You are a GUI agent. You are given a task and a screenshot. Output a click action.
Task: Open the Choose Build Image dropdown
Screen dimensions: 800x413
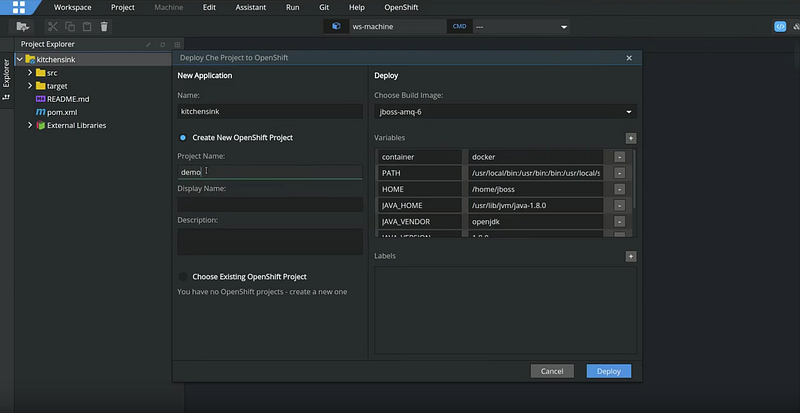tap(505, 112)
